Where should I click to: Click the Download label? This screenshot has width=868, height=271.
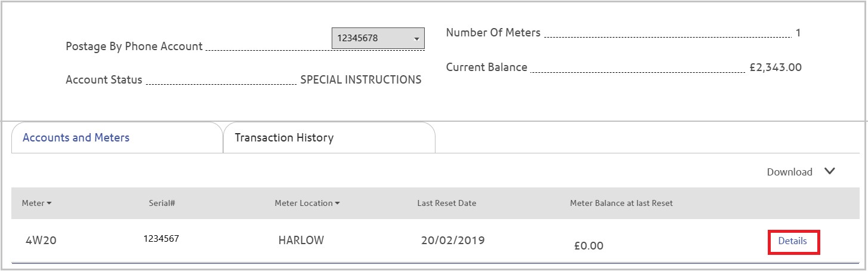coord(789,172)
